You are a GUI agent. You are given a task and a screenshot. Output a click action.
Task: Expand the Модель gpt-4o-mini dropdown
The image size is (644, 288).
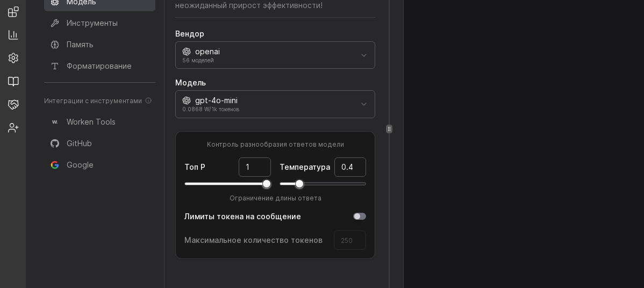275,104
